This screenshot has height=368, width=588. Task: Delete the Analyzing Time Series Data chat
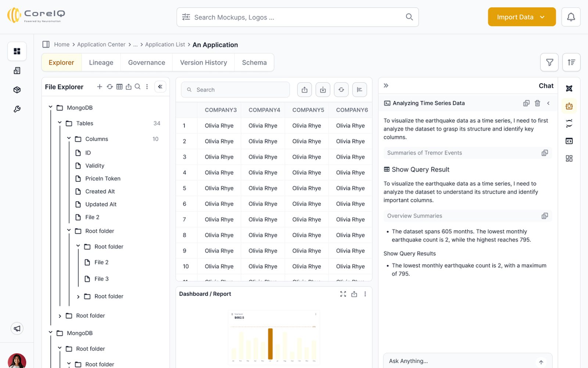coord(537,103)
